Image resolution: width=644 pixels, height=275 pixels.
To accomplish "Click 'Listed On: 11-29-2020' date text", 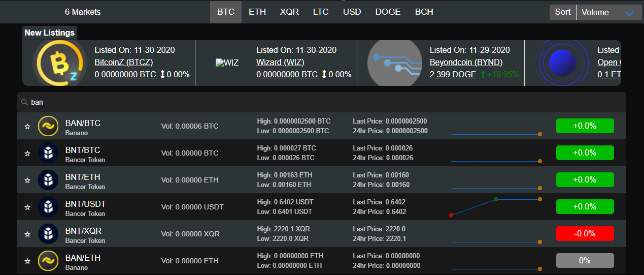I will pos(470,50).
